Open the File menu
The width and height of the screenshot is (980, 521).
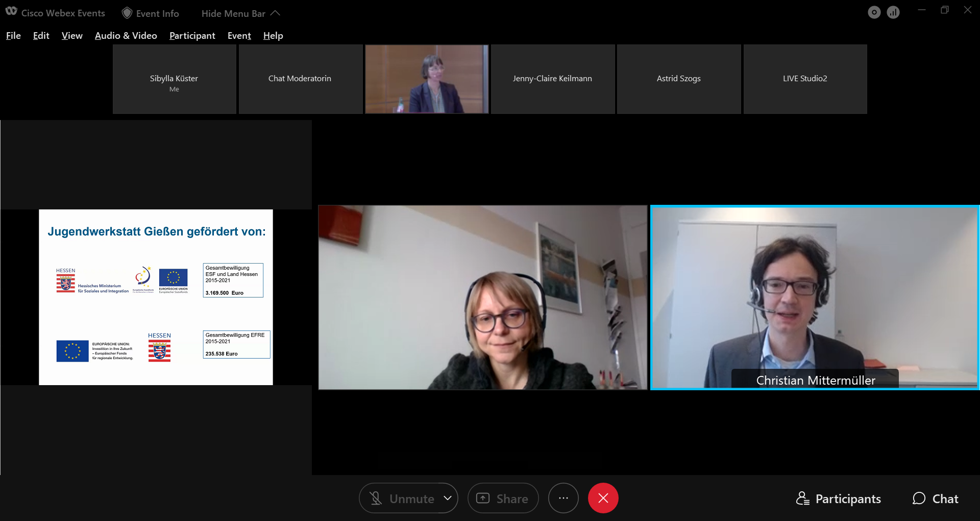(x=13, y=36)
